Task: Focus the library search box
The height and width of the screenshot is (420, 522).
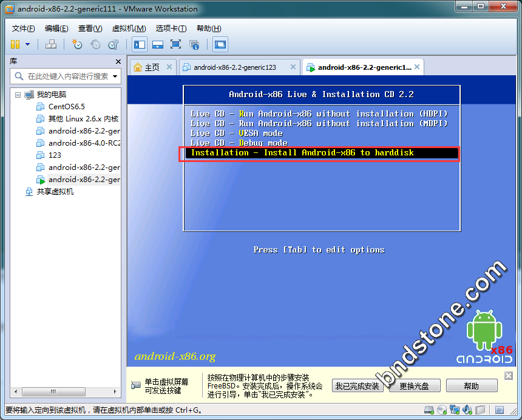Action: pyautogui.click(x=66, y=76)
